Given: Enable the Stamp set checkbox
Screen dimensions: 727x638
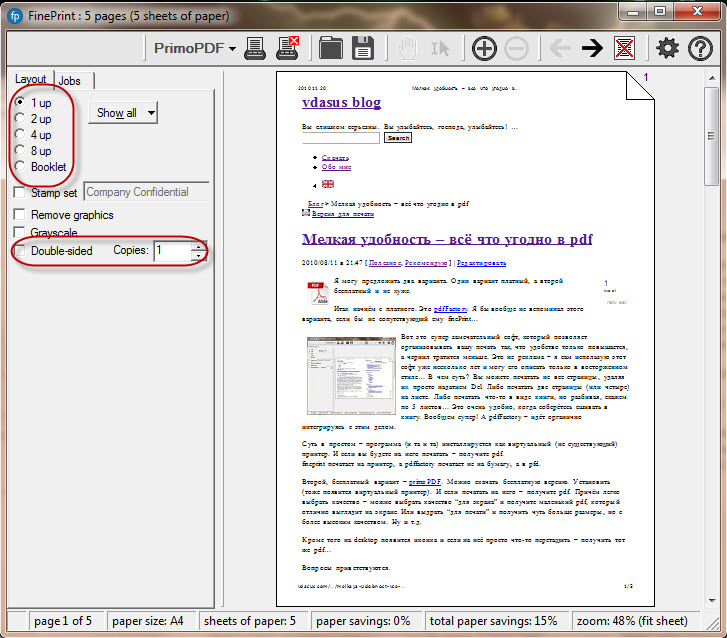Looking at the screenshot, I should (x=20, y=193).
